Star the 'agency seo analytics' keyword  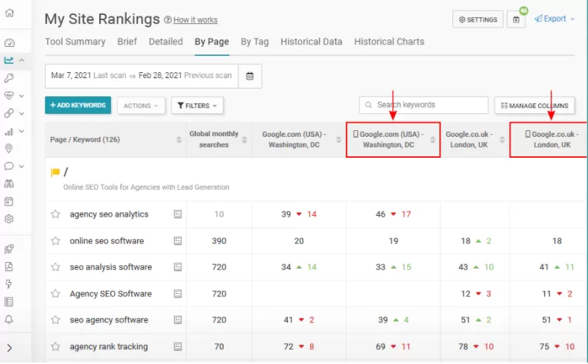55,214
